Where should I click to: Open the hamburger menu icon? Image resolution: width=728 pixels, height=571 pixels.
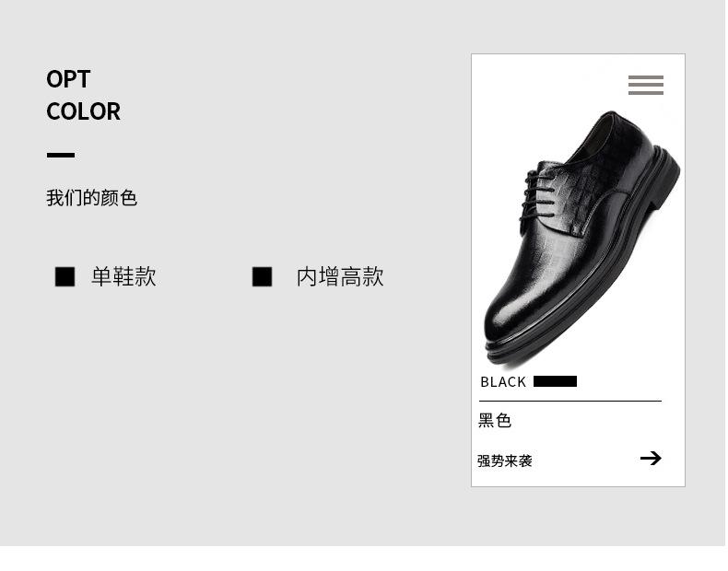coord(645,85)
